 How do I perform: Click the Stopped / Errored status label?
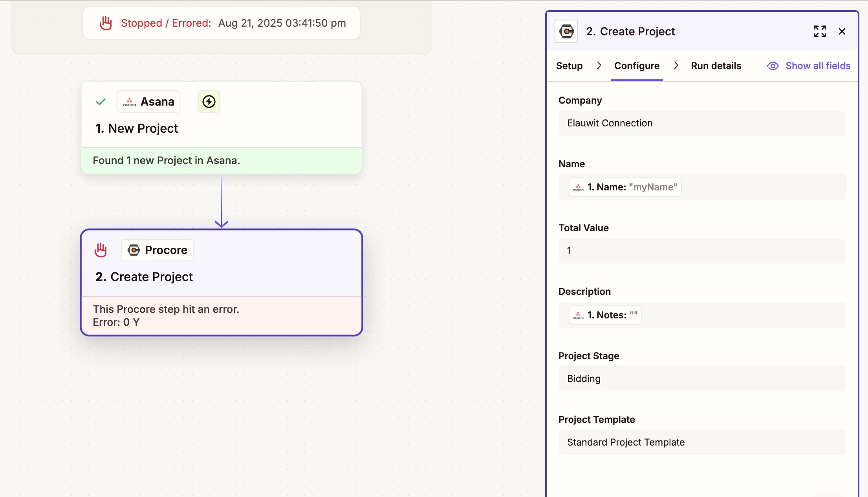pos(166,23)
